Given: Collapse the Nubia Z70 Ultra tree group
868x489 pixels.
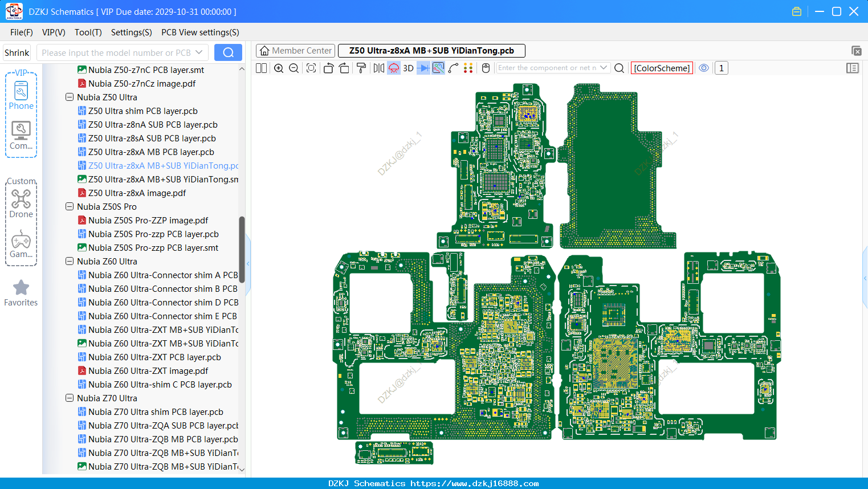Looking at the screenshot, I should coord(70,398).
